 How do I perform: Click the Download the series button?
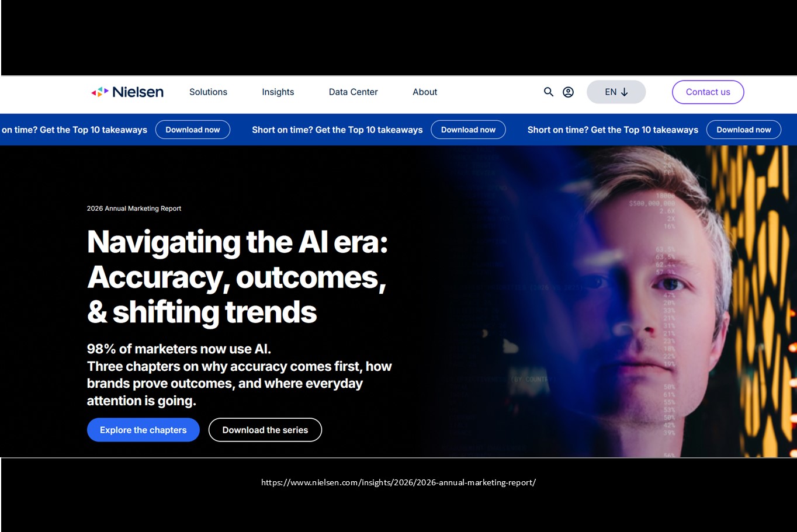[265, 430]
